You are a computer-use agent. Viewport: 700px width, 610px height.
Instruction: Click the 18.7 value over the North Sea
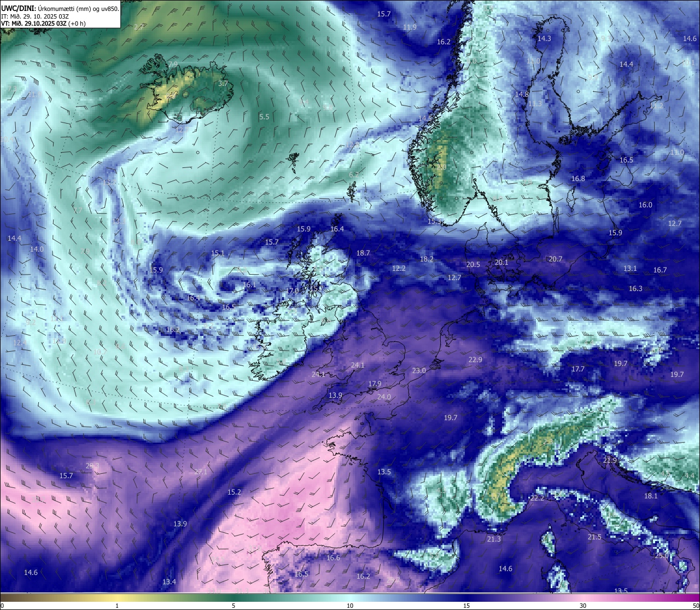363,253
